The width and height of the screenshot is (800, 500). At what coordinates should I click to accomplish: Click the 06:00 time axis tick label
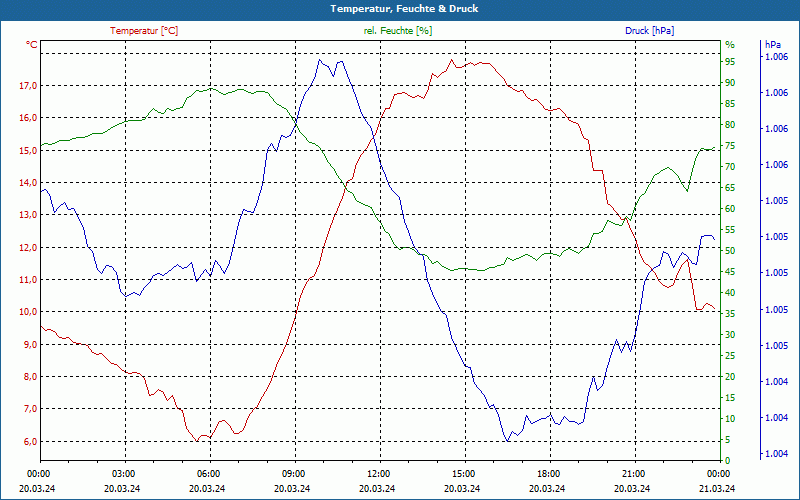[209, 473]
